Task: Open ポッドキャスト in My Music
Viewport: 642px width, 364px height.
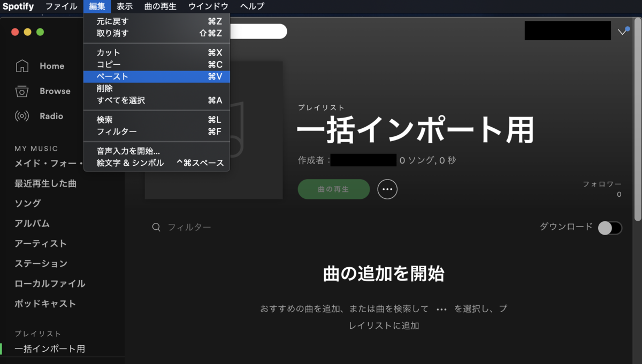Action: 45,304
